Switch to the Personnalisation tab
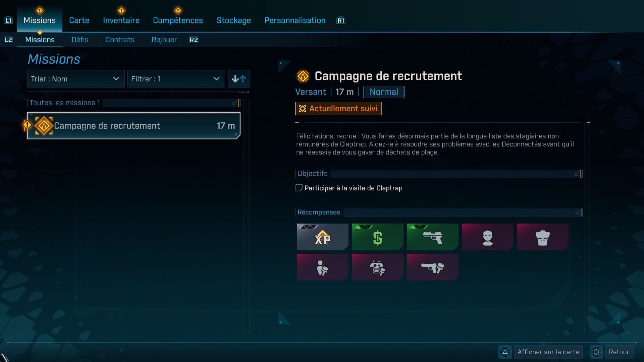644x362 pixels. [x=295, y=20]
